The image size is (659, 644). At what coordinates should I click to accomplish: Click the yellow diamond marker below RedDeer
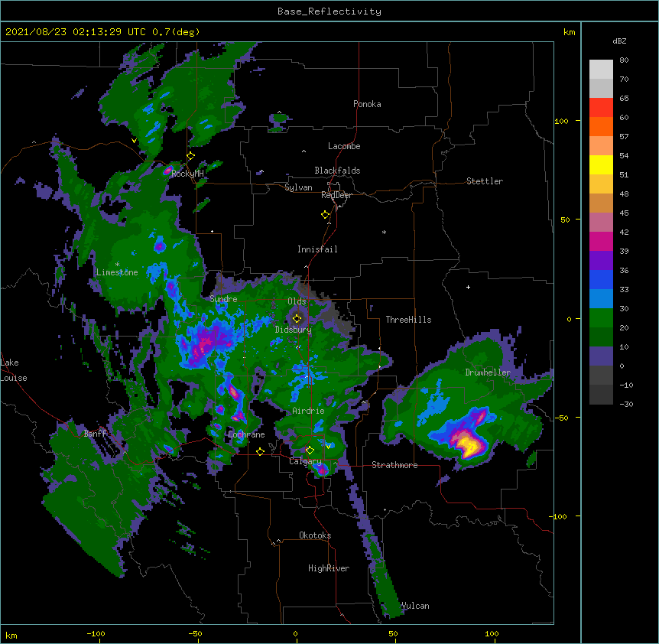pyautogui.click(x=326, y=215)
